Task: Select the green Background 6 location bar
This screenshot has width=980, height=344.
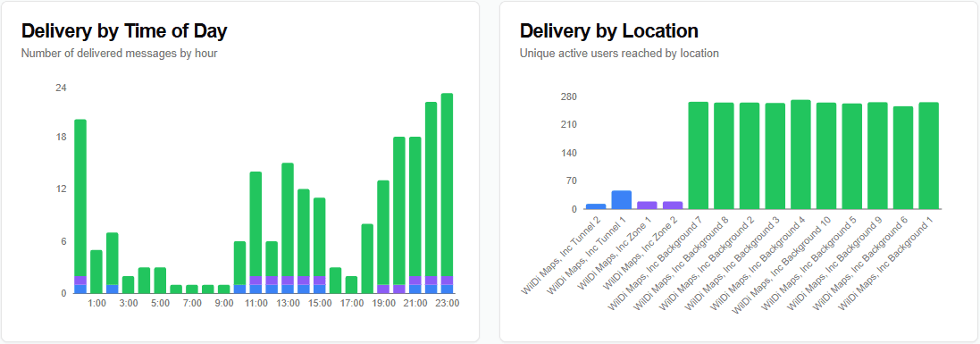Action: [x=903, y=157]
